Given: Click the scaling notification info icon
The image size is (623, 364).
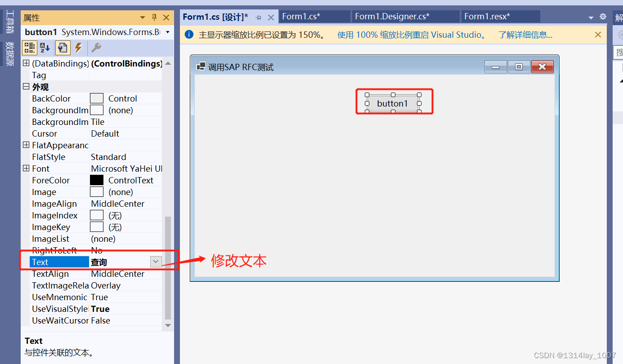Looking at the screenshot, I should [189, 35].
